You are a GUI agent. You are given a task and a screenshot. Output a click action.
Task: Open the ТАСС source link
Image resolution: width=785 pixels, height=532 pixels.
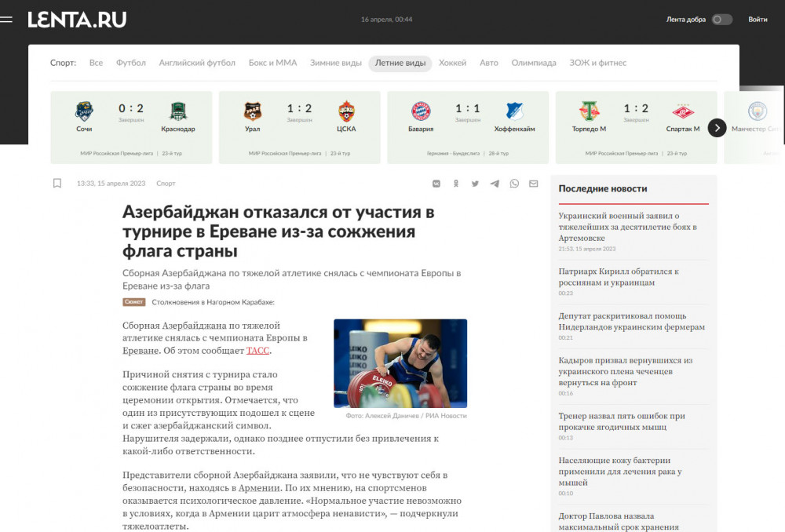(x=257, y=351)
